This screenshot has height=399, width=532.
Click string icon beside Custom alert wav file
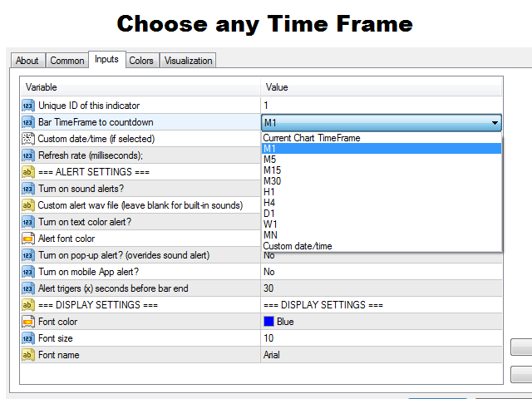(x=28, y=205)
